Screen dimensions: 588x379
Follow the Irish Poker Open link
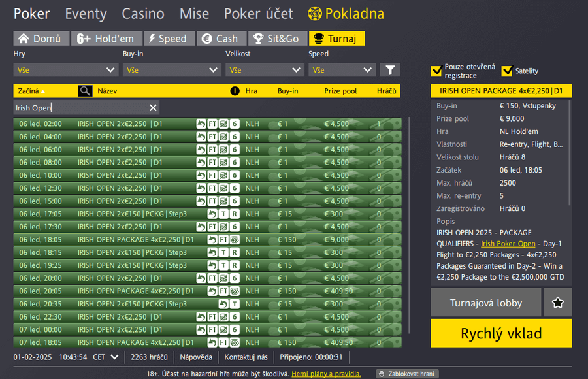pyautogui.click(x=508, y=244)
